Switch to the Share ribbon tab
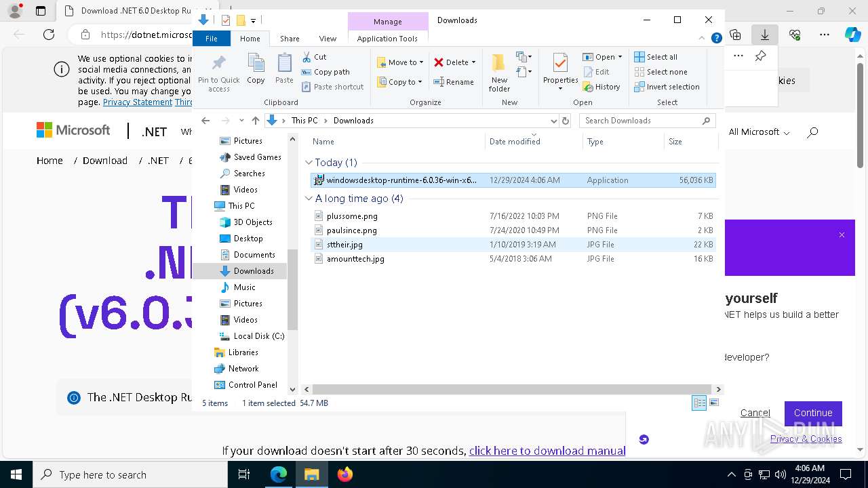 [290, 39]
